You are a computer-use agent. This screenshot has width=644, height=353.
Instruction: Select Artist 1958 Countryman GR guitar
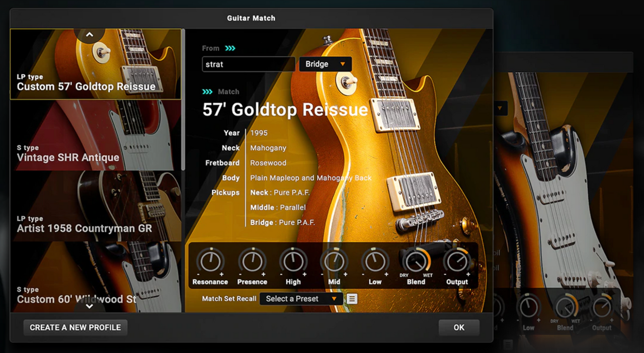(96, 206)
